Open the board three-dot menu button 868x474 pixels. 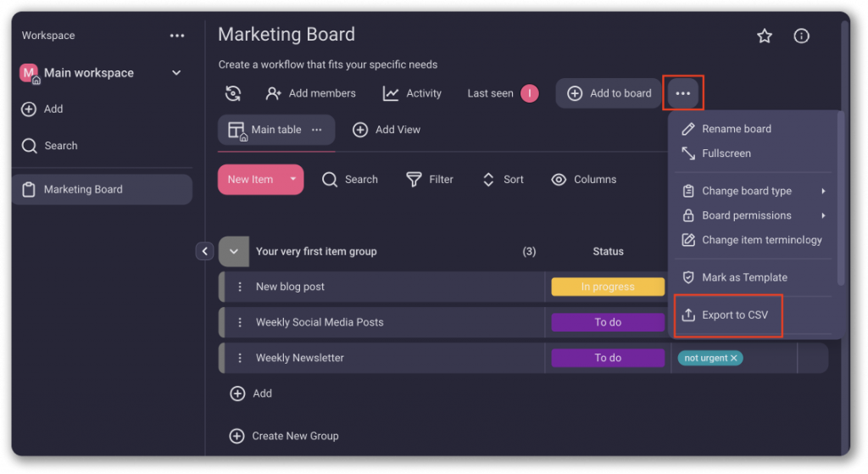click(682, 93)
